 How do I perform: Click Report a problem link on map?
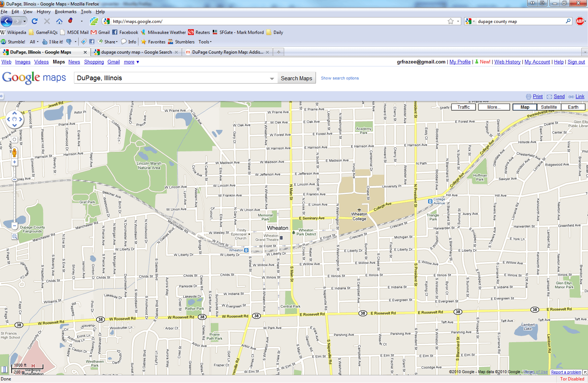pyautogui.click(x=566, y=372)
